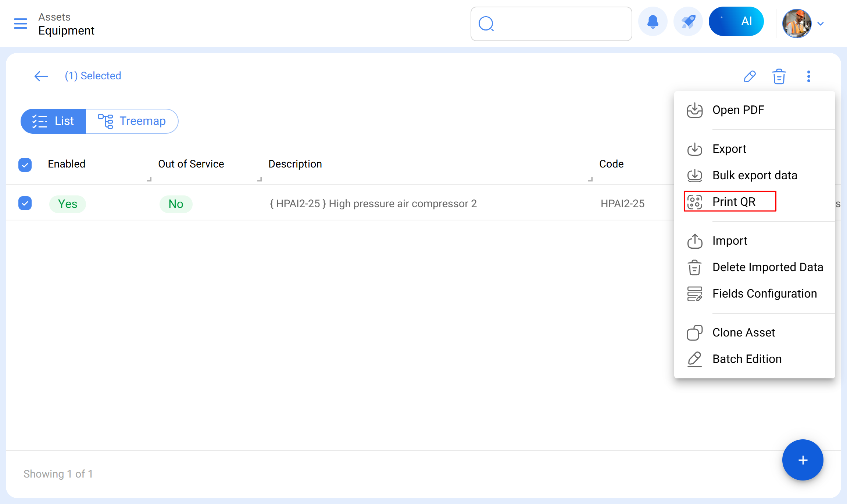This screenshot has width=847, height=504.
Task: Click the back arrow next to Selected
Action: 41,76
